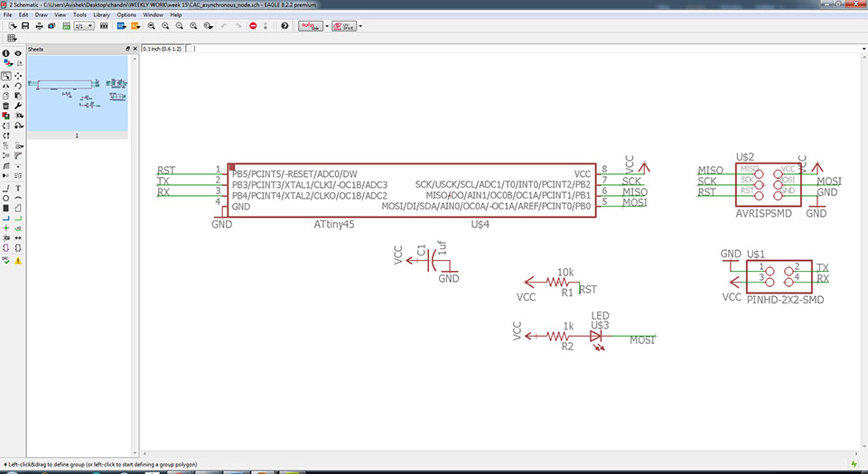Open the Zoom select dropdown icon

coord(208,26)
